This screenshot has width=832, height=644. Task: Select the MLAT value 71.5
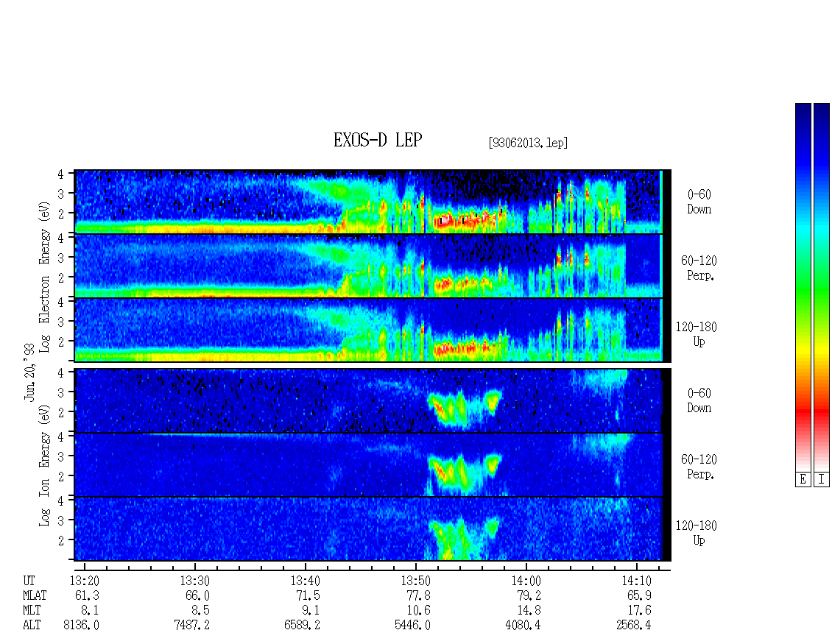[308, 595]
